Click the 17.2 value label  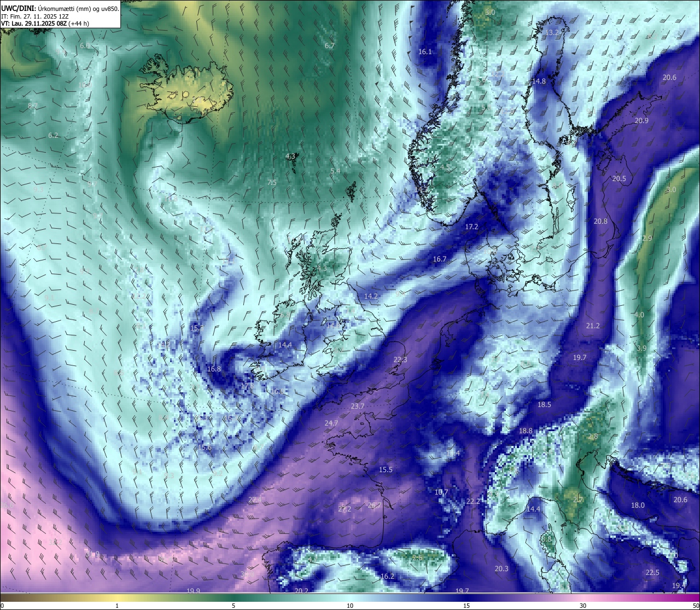pos(471,227)
